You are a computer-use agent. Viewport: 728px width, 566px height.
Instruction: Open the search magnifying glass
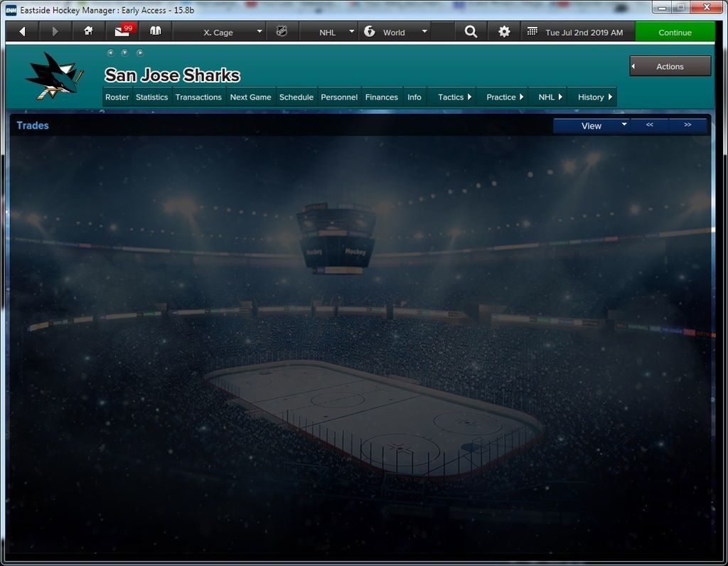tap(471, 31)
